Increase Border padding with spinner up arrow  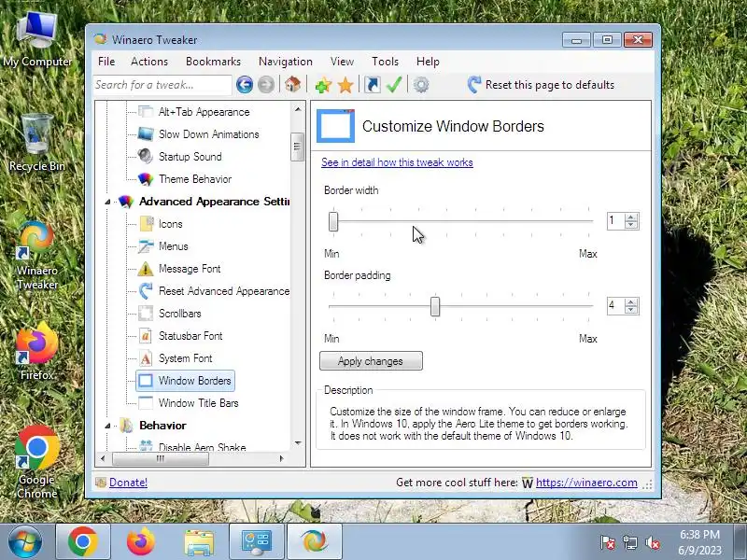coord(631,301)
